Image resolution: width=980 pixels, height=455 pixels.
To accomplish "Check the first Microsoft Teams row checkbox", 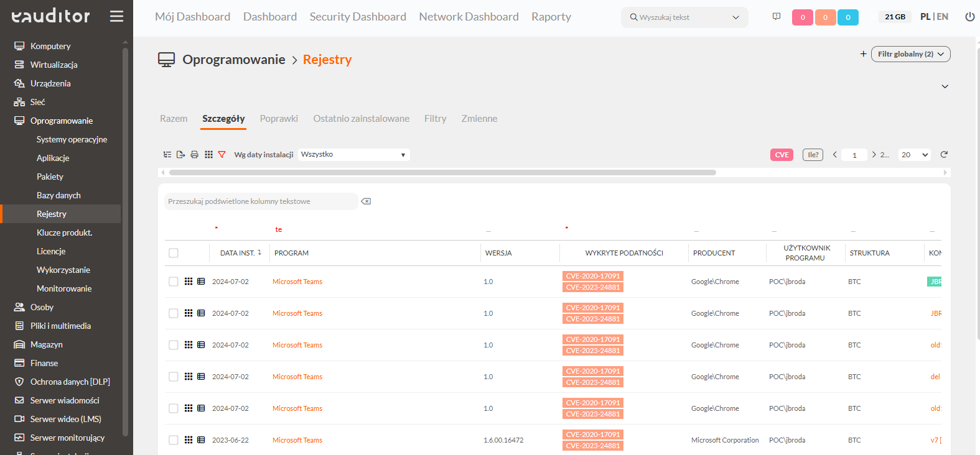I will pyautogui.click(x=174, y=282).
